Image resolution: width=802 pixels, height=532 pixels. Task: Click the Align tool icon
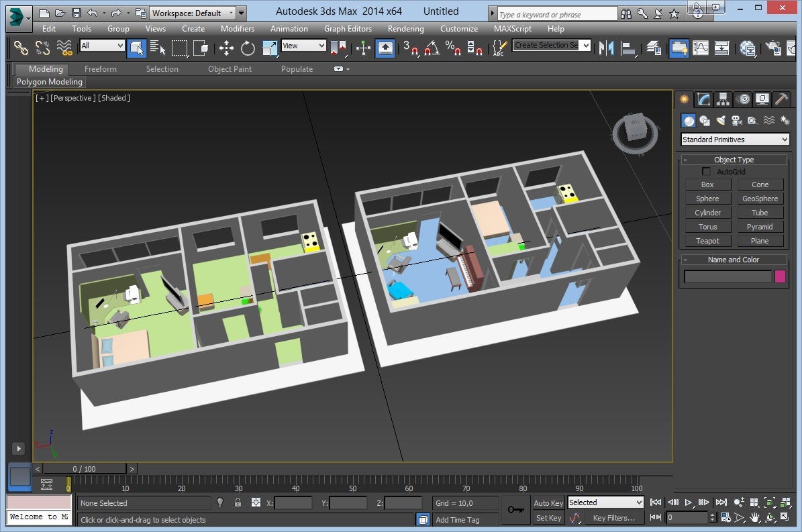click(x=628, y=48)
